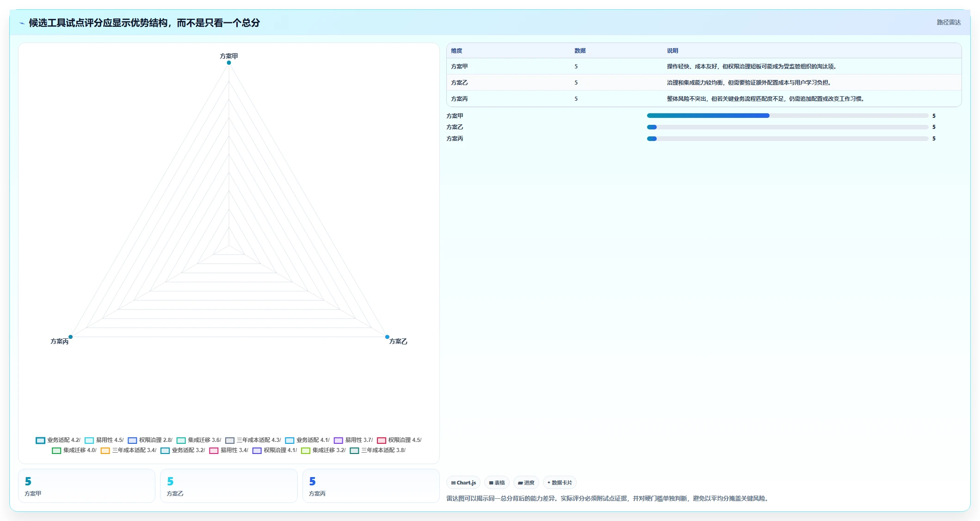
Task: Click the 方案甲 progress bar
Action: tap(787, 116)
